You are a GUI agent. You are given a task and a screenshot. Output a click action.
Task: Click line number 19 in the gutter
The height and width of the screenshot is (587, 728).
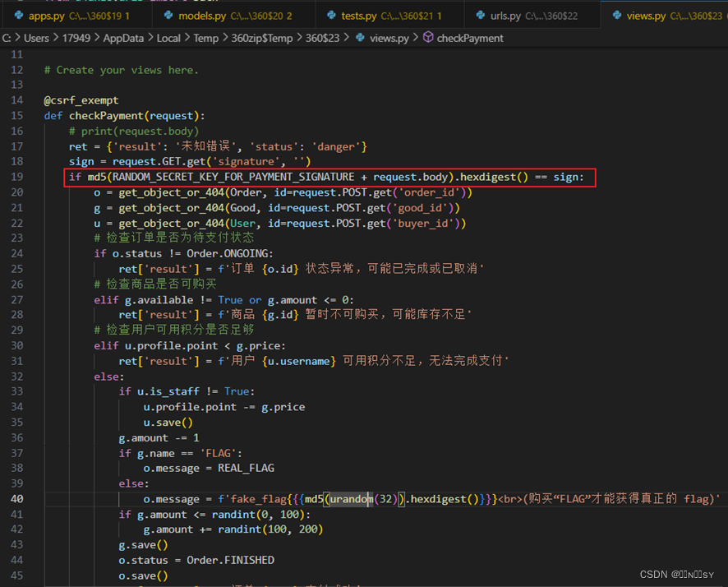click(x=17, y=177)
